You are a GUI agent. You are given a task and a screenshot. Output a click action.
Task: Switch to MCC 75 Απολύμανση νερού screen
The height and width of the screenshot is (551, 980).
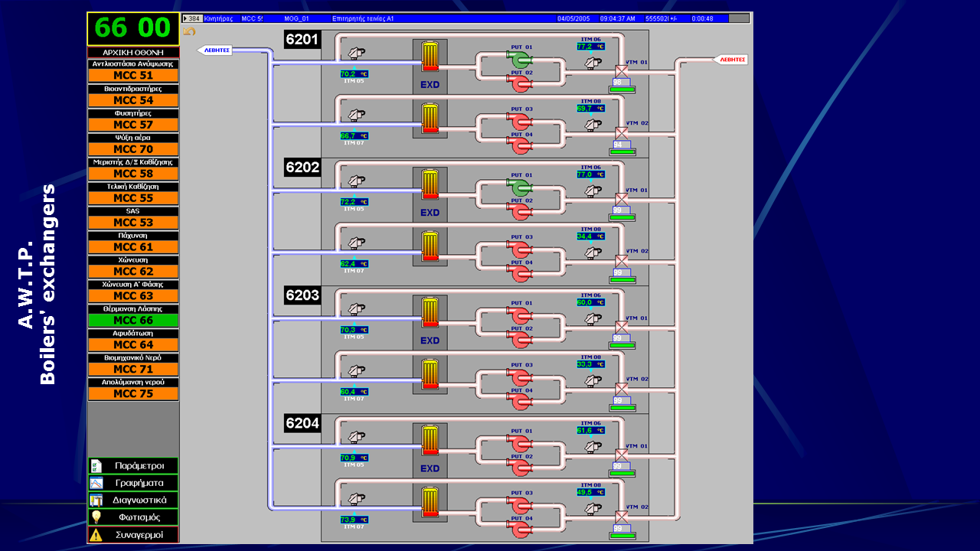[x=133, y=393]
